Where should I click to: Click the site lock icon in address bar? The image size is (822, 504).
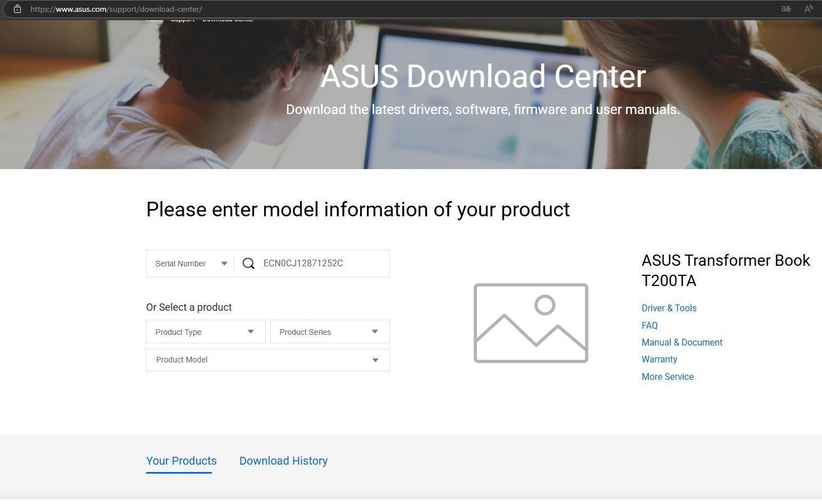17,9
